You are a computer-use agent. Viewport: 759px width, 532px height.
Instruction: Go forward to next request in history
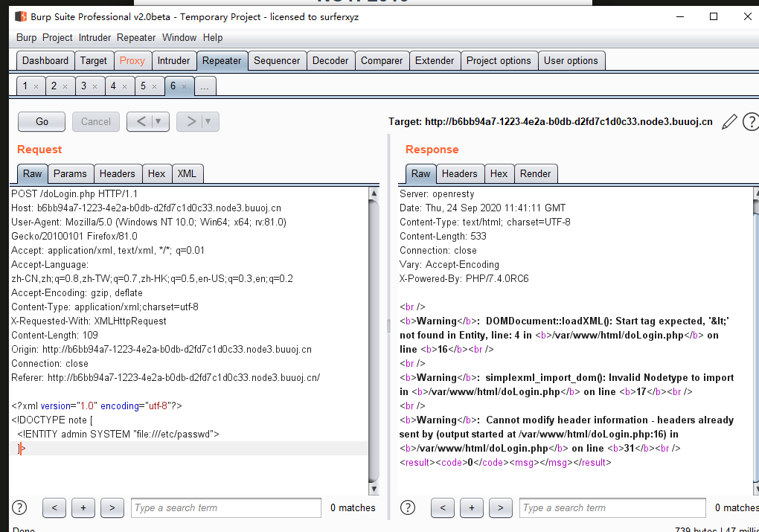pos(190,121)
